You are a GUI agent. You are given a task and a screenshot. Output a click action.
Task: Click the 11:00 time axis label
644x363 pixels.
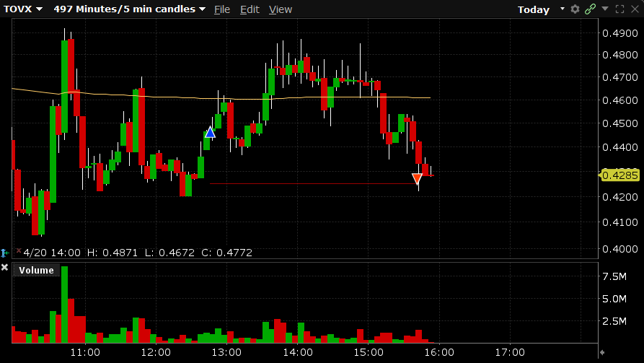tap(85, 352)
